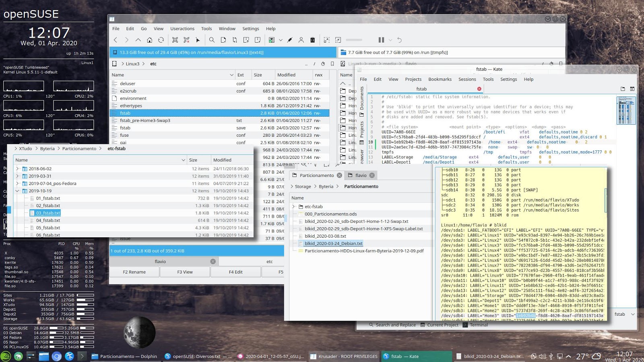Go to XTudo in Dolphin breadcrumb

(x=25, y=148)
